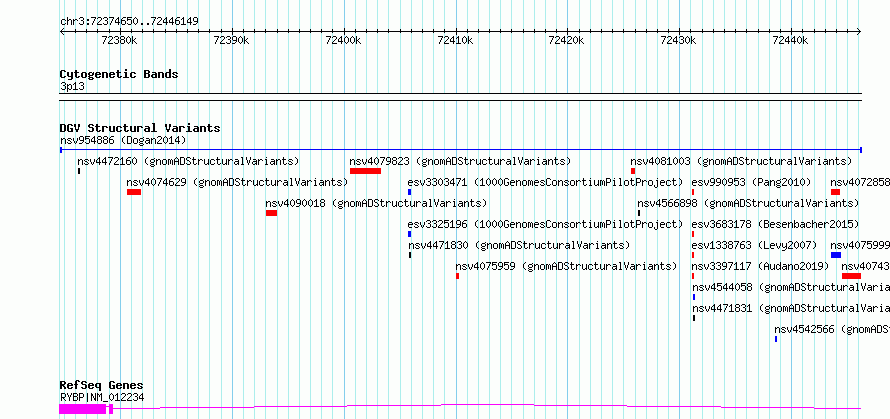
Task: Click the ruler's right arrowhead
Action: point(859,32)
